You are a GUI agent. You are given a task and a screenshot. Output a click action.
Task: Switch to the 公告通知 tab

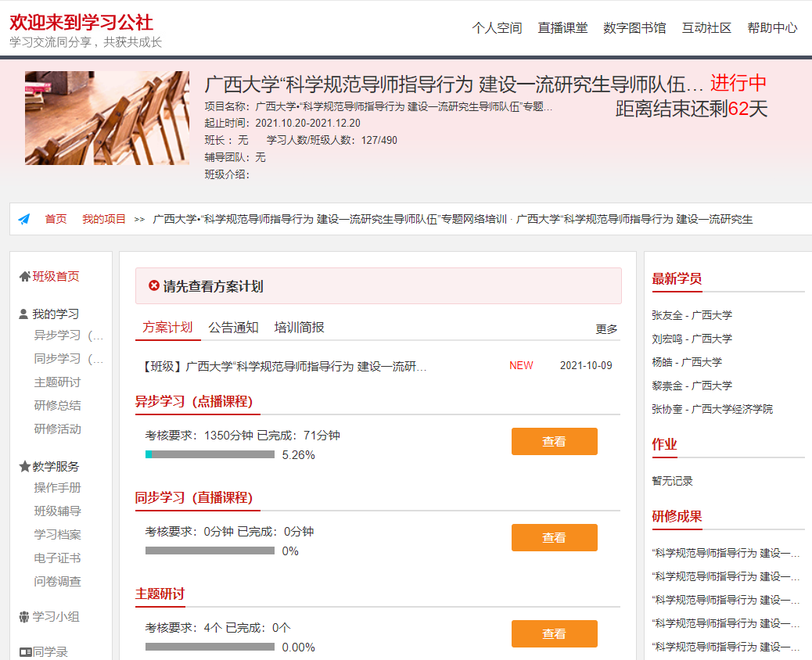[x=233, y=328]
